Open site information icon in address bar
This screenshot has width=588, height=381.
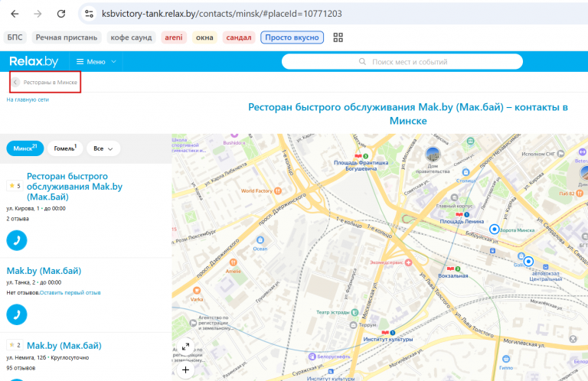[90, 14]
